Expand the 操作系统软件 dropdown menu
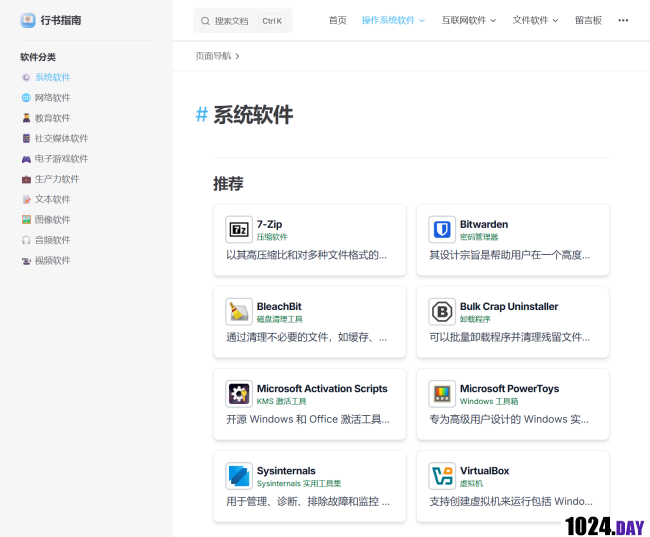Viewport: 650px width, 537px height. pos(393,20)
